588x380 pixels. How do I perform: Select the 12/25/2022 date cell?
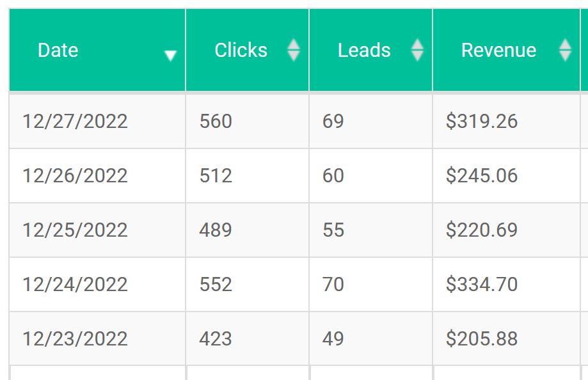[75, 230]
